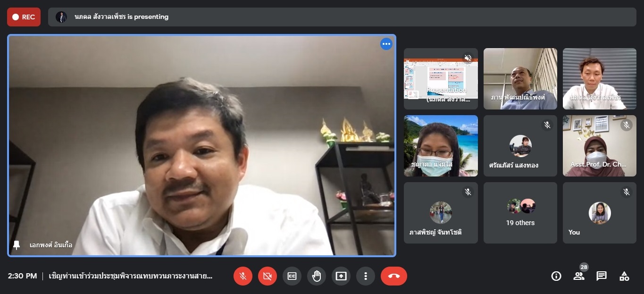Open the chat panel
Screen dimensions: 644x294
click(602, 276)
